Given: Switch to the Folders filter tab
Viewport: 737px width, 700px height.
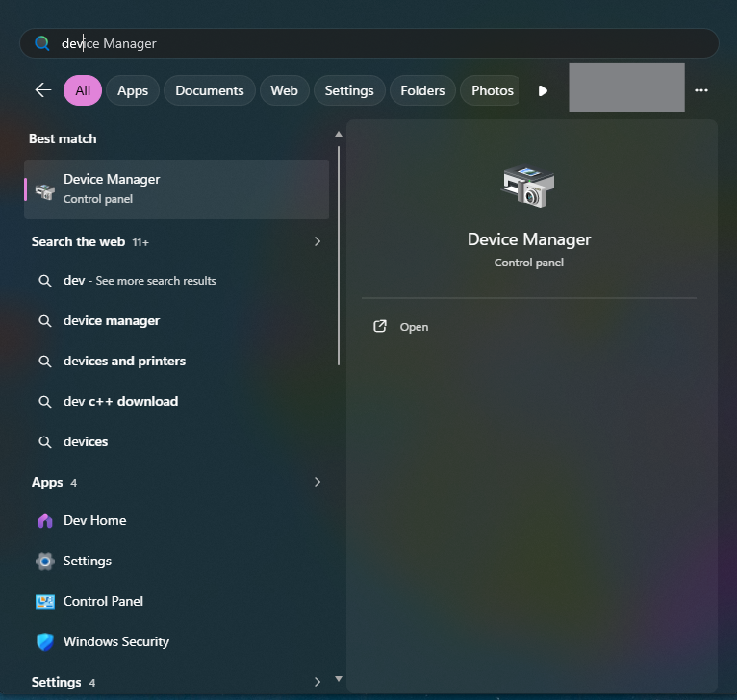Looking at the screenshot, I should (422, 90).
